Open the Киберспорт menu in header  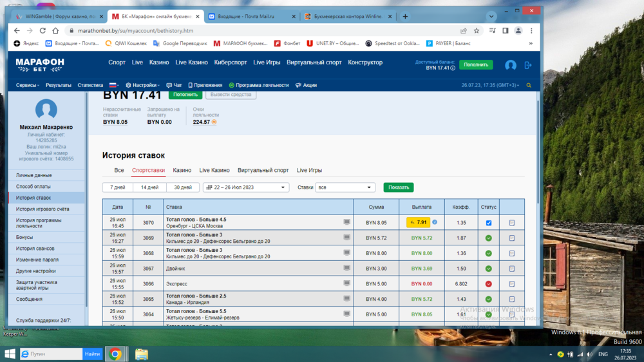click(x=231, y=62)
